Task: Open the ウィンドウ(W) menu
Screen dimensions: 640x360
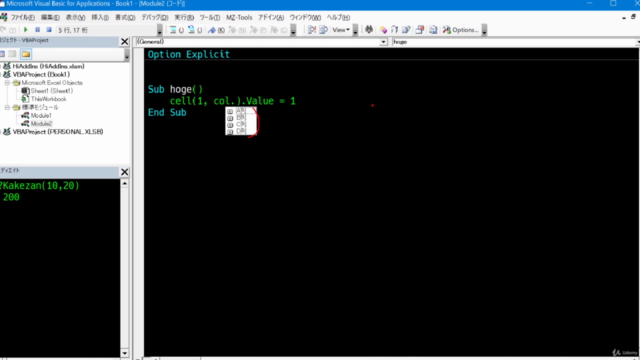Action: tap(305, 18)
